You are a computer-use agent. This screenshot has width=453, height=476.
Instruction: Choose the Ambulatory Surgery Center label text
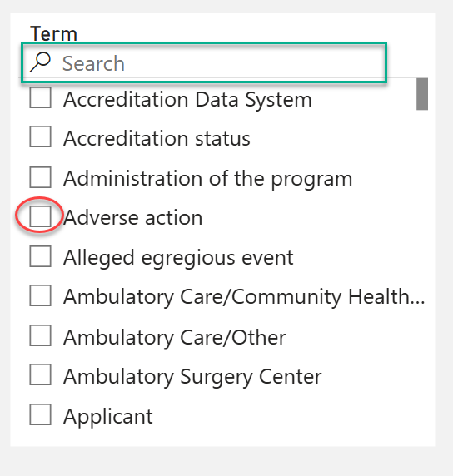pyautogui.click(x=192, y=377)
